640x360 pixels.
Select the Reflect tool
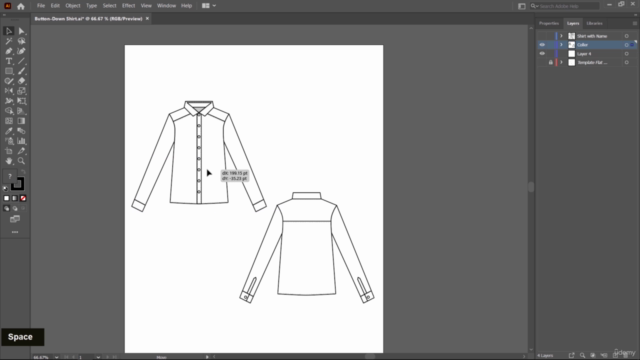[9, 91]
